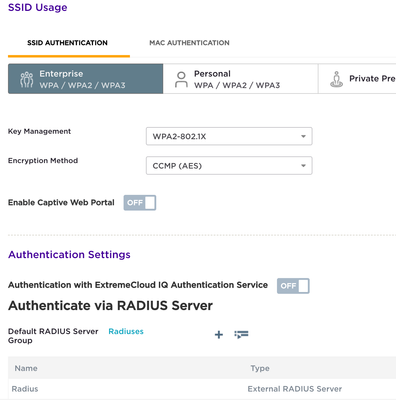The image size is (396, 400).
Task: Select Enterprise WPA / WPA2 / WPA3 option
Action: pyautogui.click(x=86, y=79)
